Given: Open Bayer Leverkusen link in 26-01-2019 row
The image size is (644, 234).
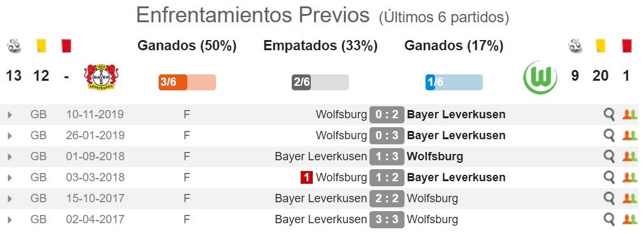Looking at the screenshot, I should (456, 135).
